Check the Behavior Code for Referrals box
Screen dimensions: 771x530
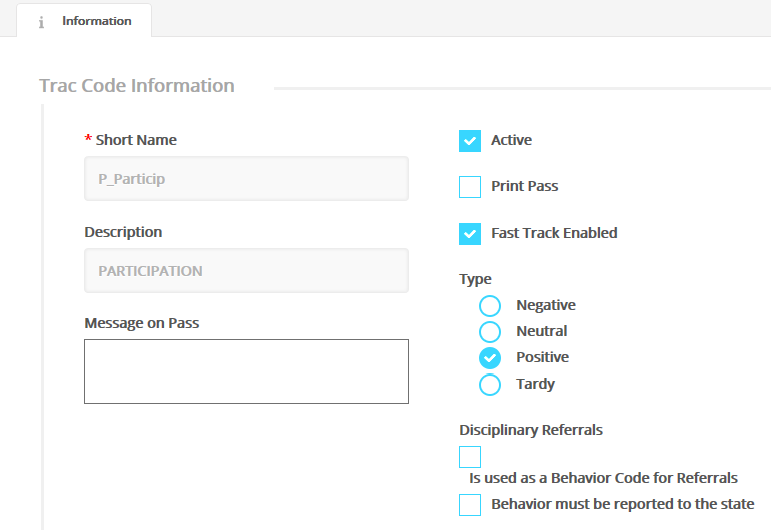click(470, 457)
